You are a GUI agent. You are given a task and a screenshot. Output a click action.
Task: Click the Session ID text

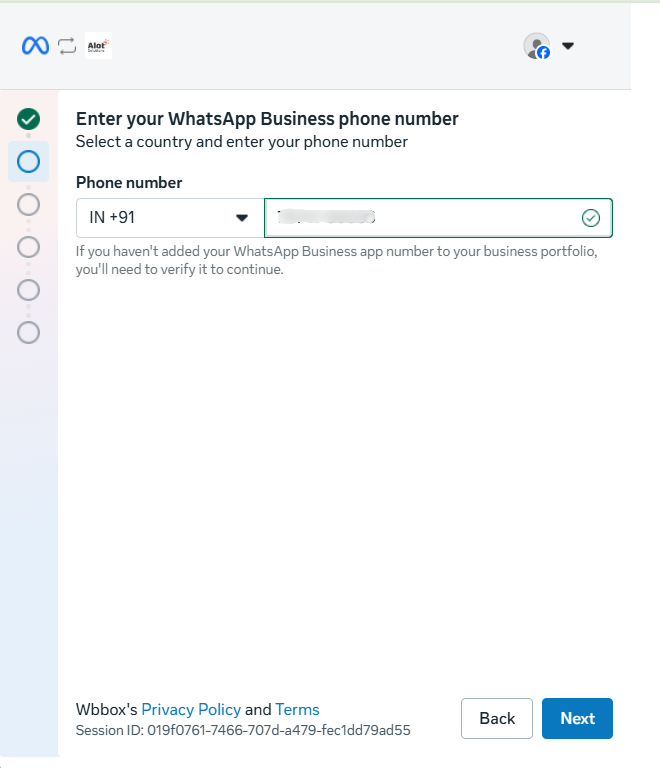pyautogui.click(x=243, y=730)
